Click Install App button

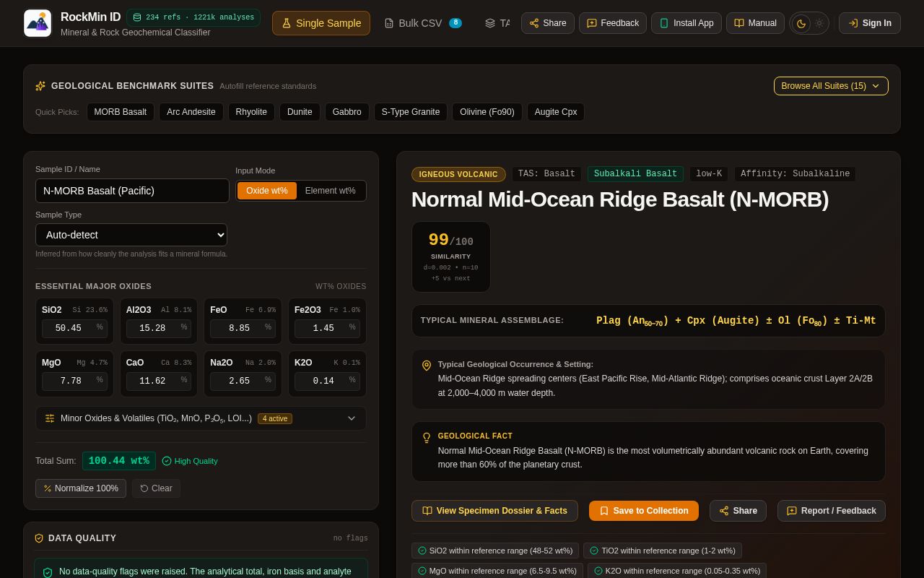[x=687, y=23]
